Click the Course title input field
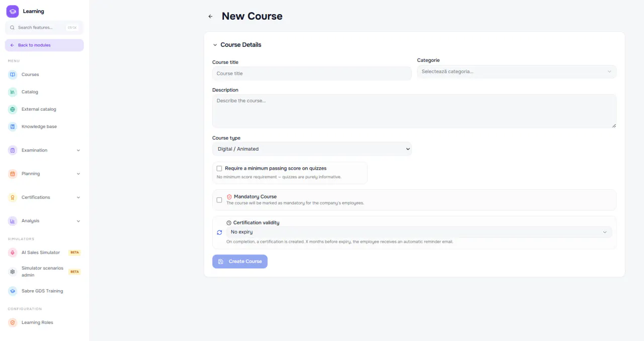 tap(312, 74)
